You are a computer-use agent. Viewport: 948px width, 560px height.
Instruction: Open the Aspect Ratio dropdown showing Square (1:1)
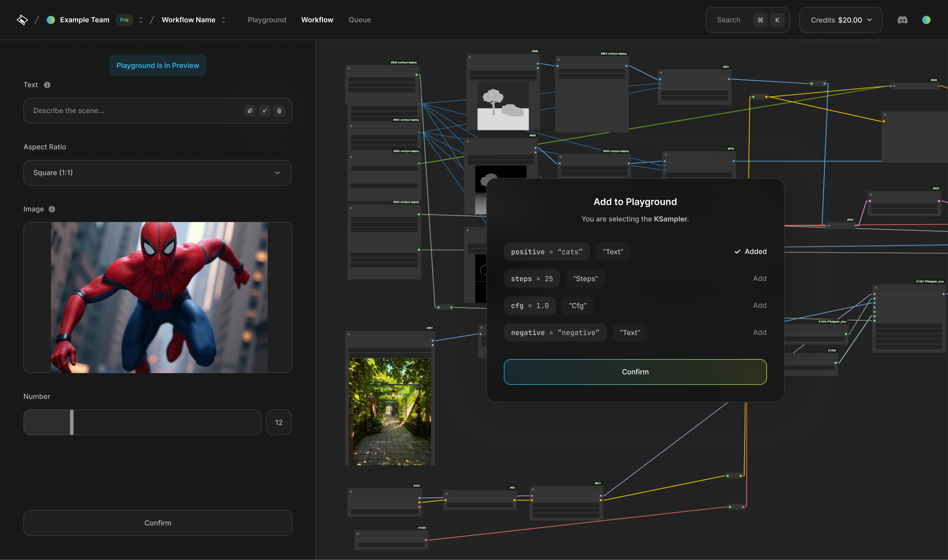157,173
